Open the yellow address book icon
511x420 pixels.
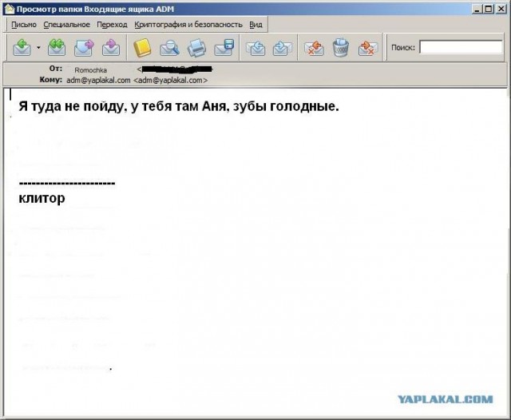coord(142,48)
